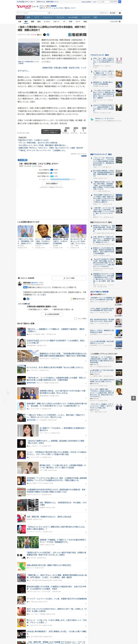Open the 金メダルから7年 figure skater thumbnail
This screenshot has height=644, width=138.
click(x=78, y=231)
